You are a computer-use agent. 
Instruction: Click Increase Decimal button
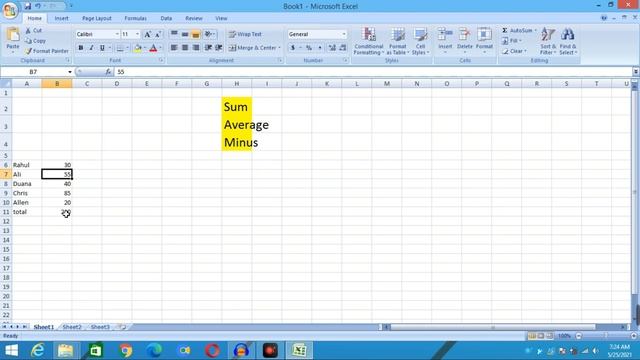point(332,48)
